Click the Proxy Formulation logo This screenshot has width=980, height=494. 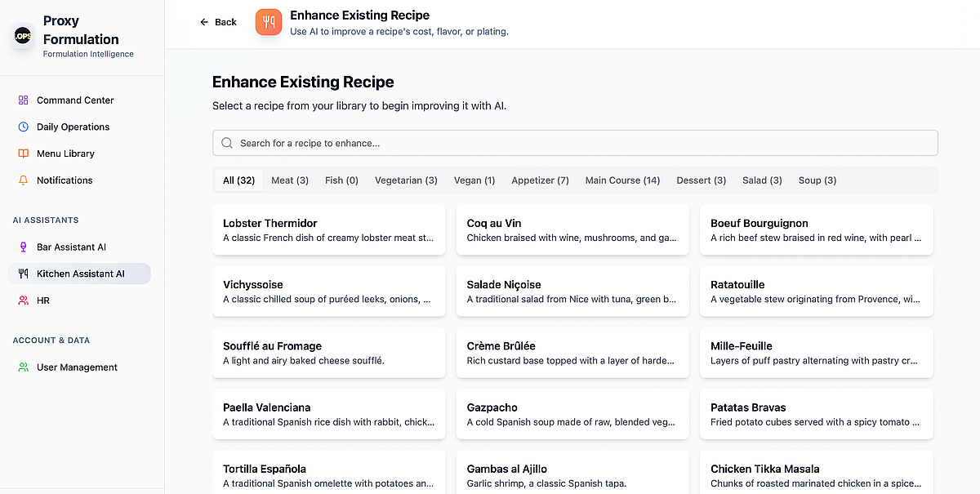pos(23,36)
